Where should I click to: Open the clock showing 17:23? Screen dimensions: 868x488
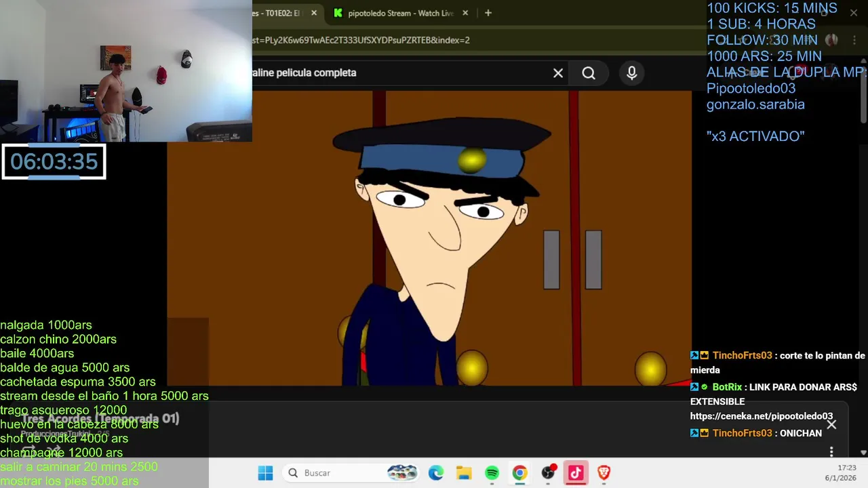point(847,468)
